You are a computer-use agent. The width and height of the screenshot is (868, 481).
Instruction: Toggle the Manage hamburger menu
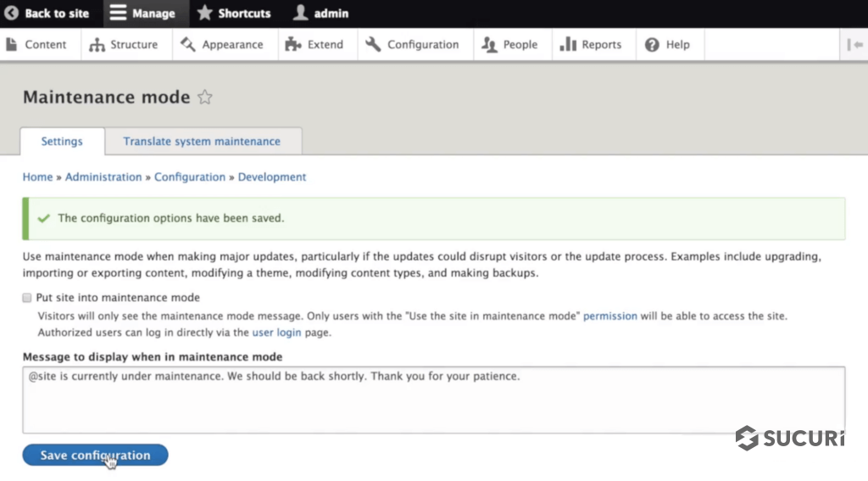tap(119, 14)
